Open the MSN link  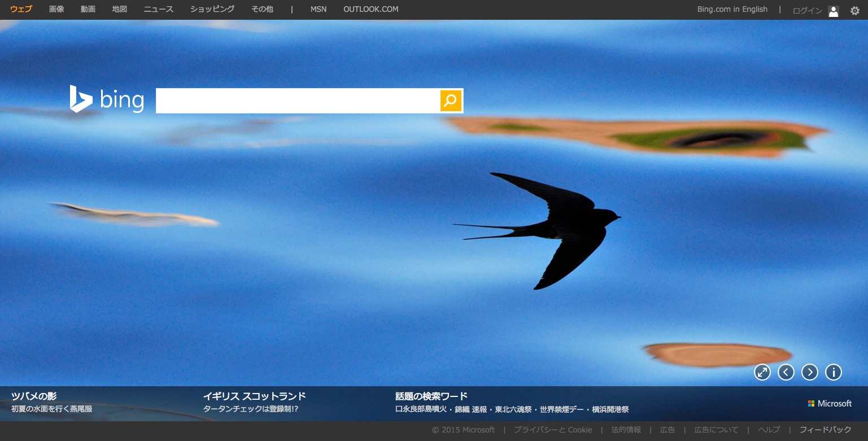(x=319, y=9)
